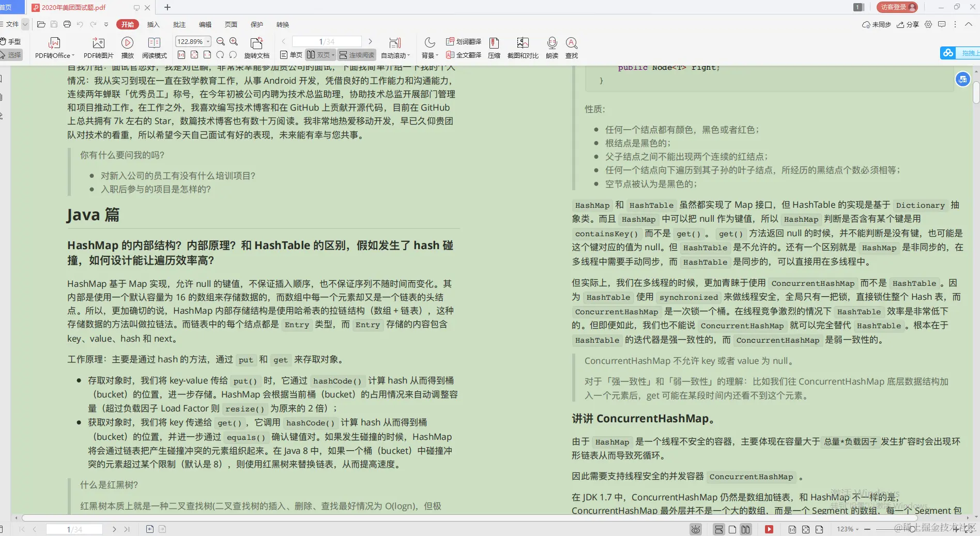Start slideshow with the 播放 icon

127,48
